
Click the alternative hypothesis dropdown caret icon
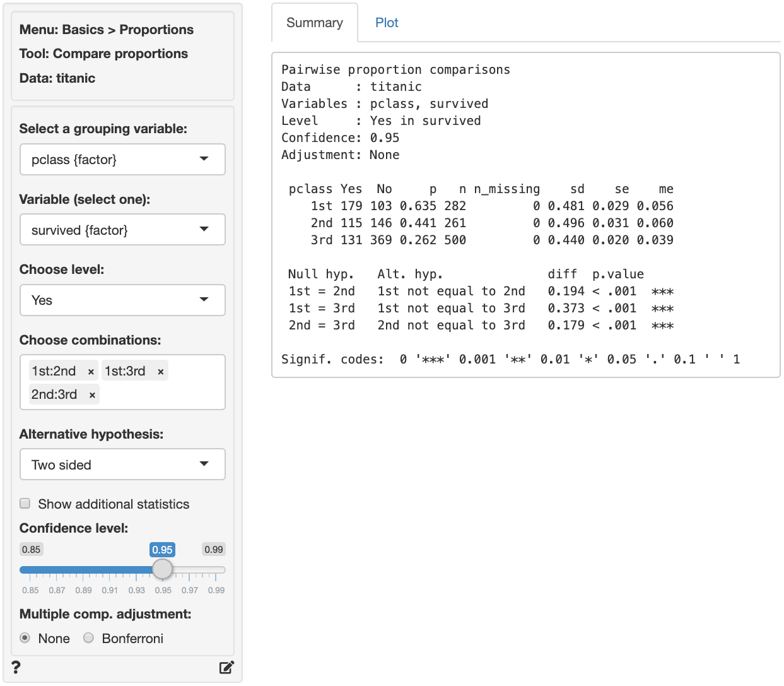point(204,464)
